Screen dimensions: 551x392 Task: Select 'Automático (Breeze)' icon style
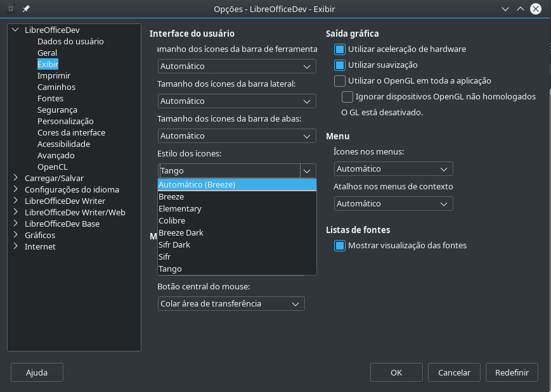tap(237, 184)
